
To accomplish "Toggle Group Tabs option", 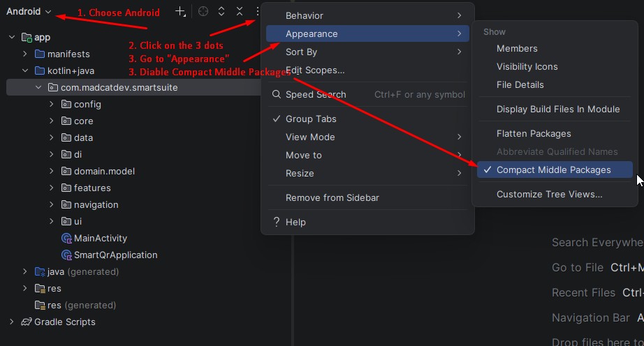I will tap(367, 119).
